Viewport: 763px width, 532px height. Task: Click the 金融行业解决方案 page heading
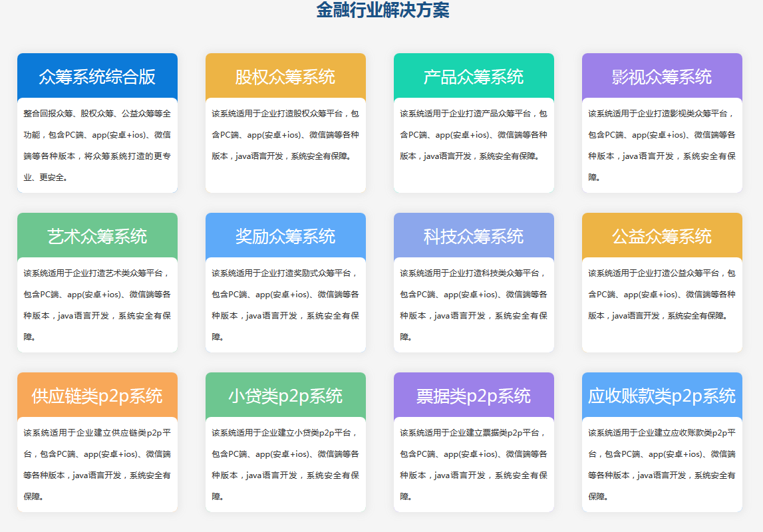(382, 11)
